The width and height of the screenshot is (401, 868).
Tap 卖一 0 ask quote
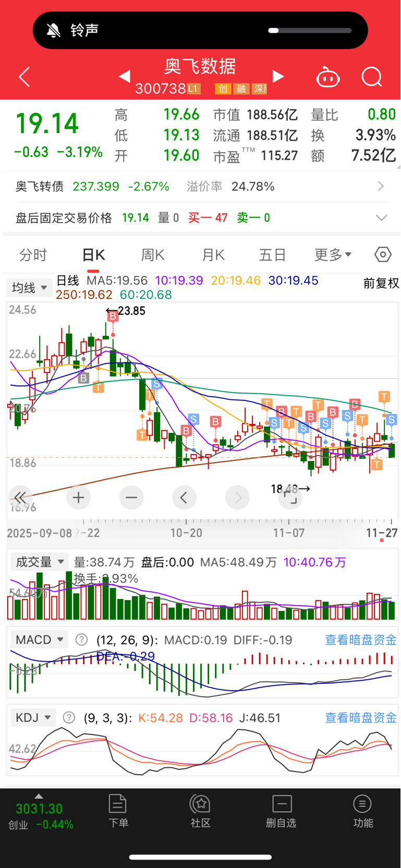pyautogui.click(x=253, y=218)
